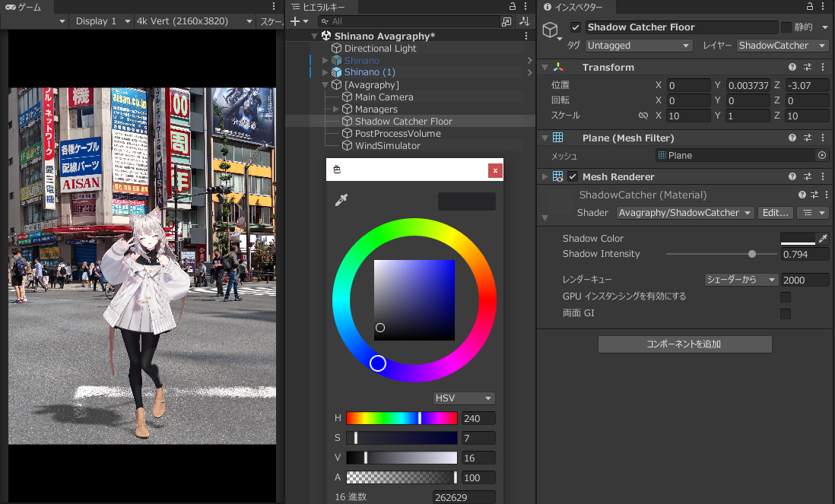Click the saturation (S) slider bar
835x504 pixels.
(x=402, y=438)
